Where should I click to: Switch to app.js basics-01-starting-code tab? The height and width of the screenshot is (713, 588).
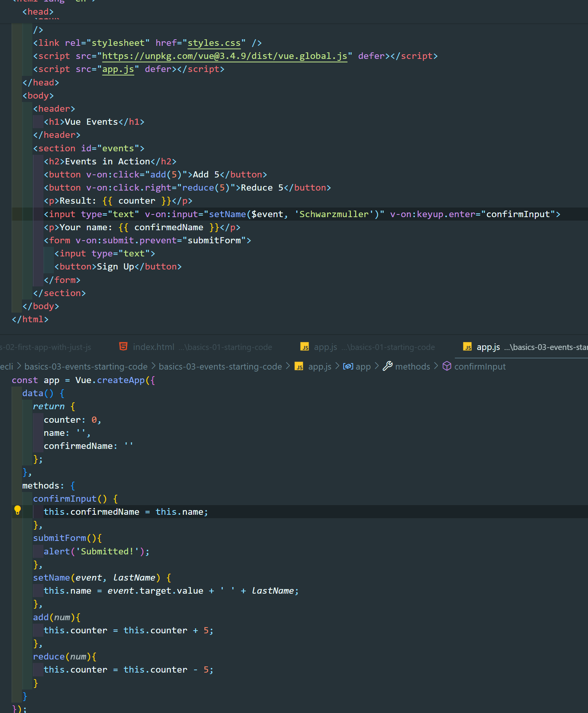pyautogui.click(x=367, y=347)
